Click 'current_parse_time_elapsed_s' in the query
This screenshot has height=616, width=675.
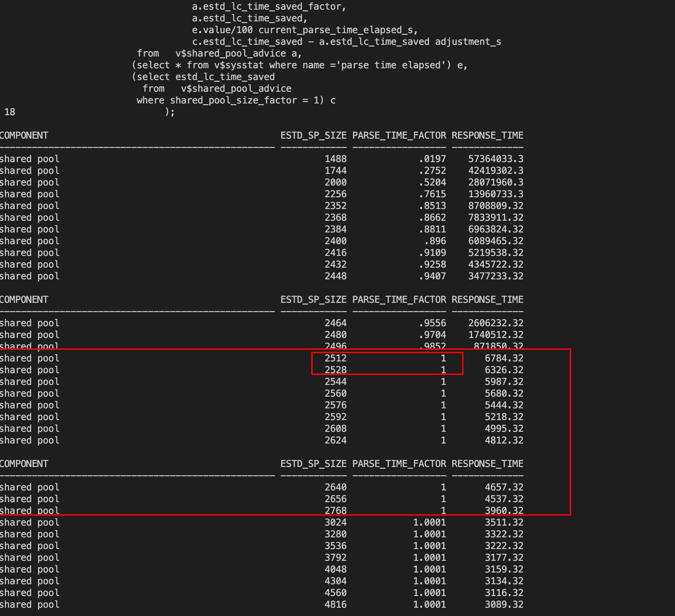(335, 30)
